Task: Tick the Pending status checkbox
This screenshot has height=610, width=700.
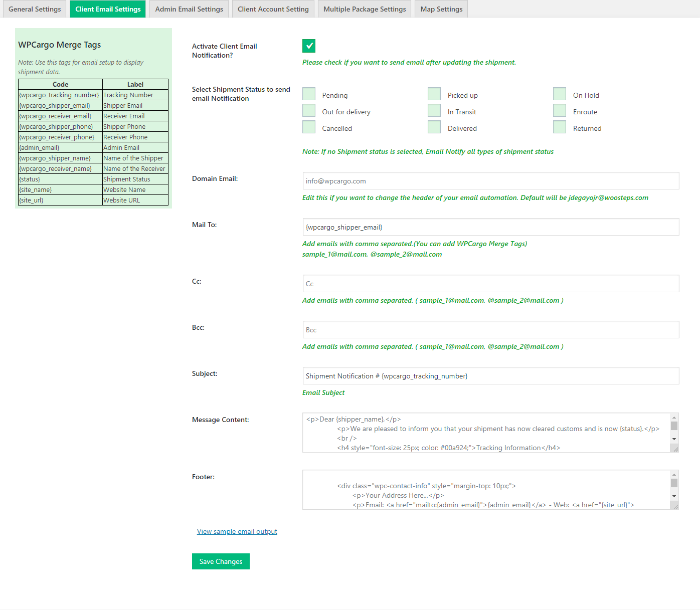Action: 309,94
